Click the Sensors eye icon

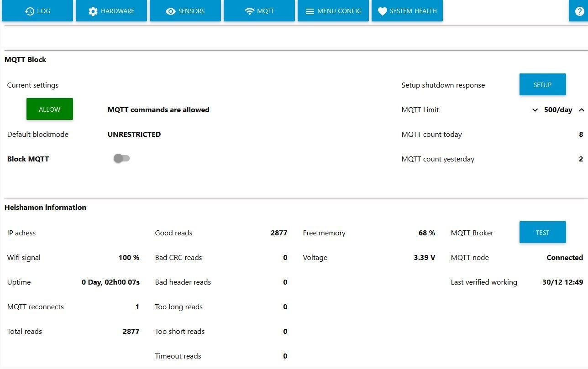171,11
